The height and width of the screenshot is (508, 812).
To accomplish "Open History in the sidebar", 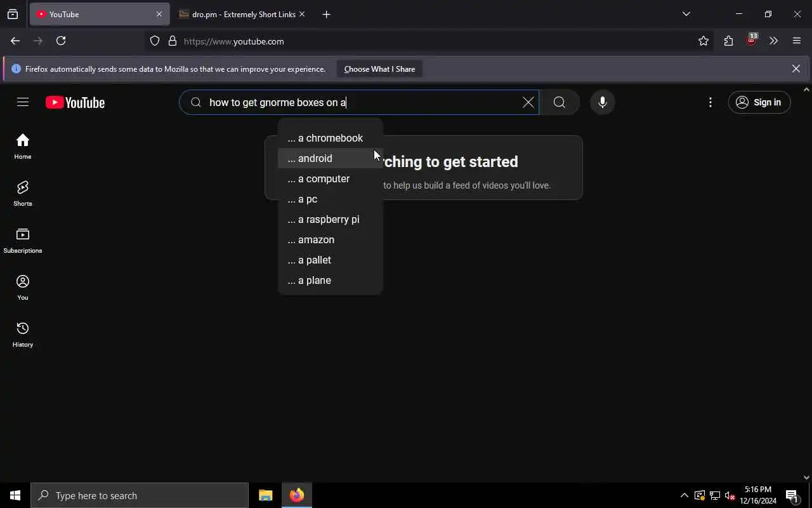I will tap(23, 335).
